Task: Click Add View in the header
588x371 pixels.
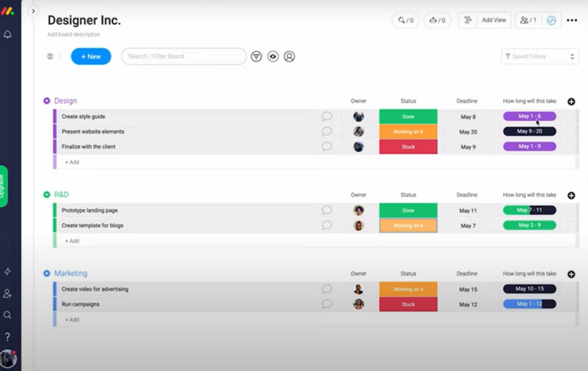Action: pyautogui.click(x=494, y=20)
